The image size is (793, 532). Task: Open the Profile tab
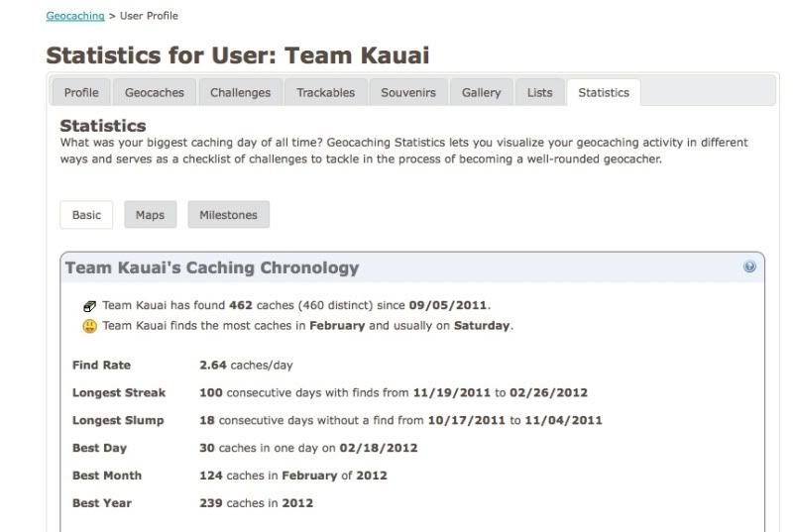(x=81, y=93)
